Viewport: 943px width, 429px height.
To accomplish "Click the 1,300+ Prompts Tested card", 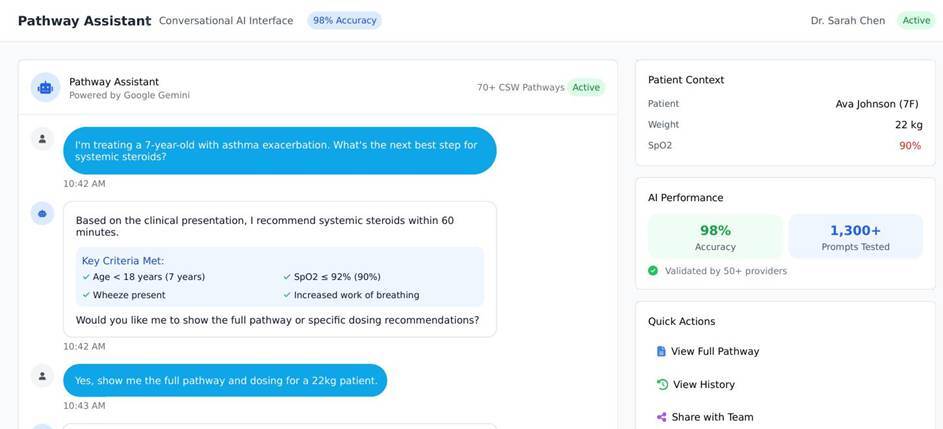I will [855, 236].
